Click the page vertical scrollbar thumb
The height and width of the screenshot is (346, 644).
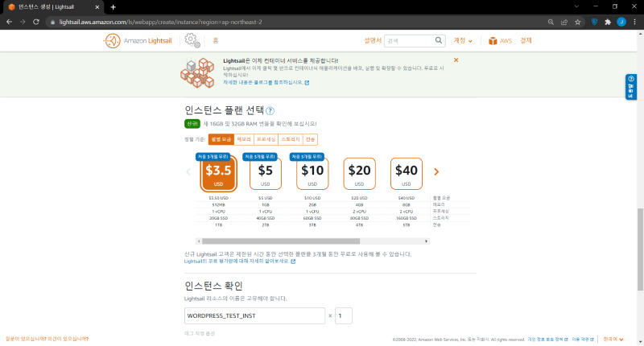click(x=640, y=249)
